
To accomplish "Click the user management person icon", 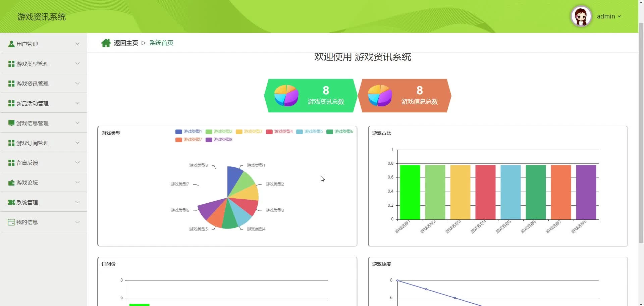I will tap(11, 44).
